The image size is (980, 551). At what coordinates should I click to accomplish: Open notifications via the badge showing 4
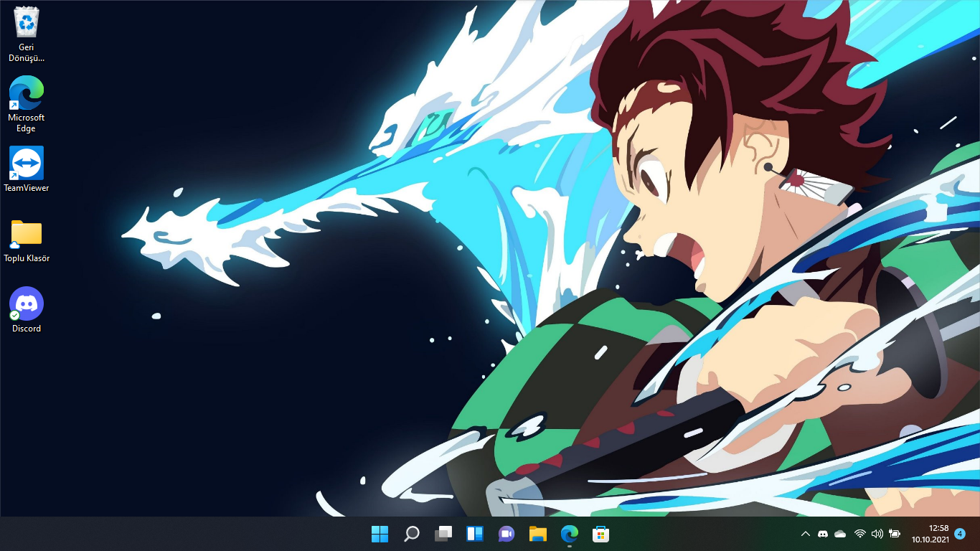click(960, 534)
